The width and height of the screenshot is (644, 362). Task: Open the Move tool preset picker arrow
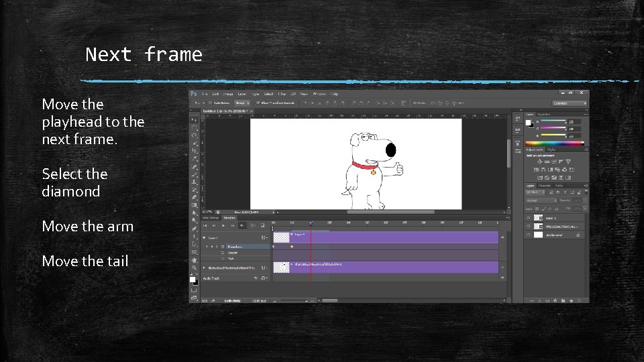coord(203,103)
